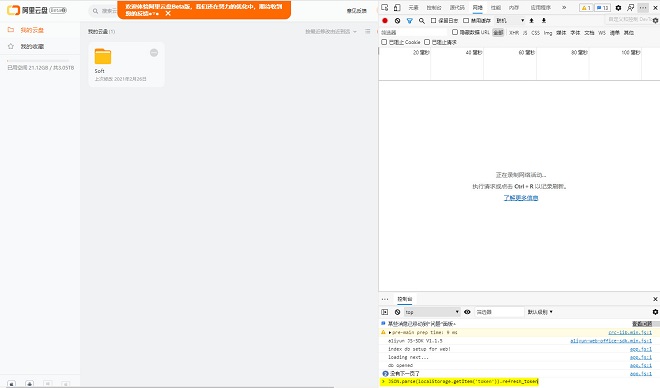Open the Soft folder
Viewport: 660px width, 388px height.
tap(103, 56)
